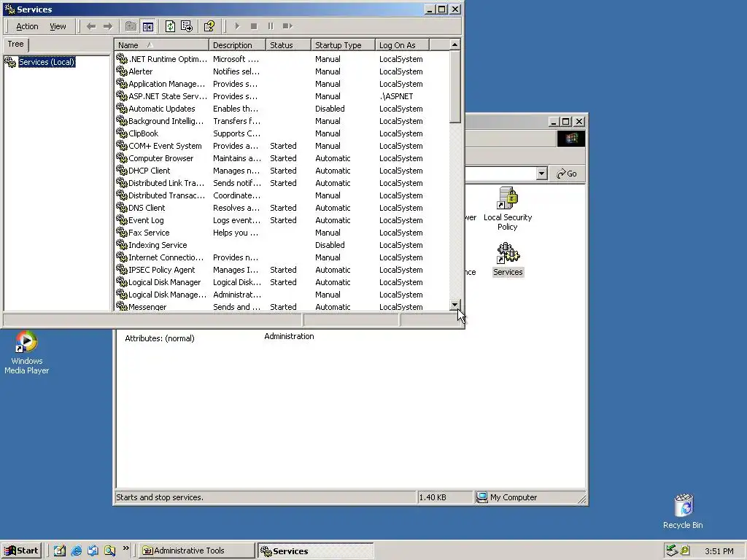The image size is (747, 560).
Task: Select the Distributed Transaction Coordinator service
Action: tap(167, 195)
